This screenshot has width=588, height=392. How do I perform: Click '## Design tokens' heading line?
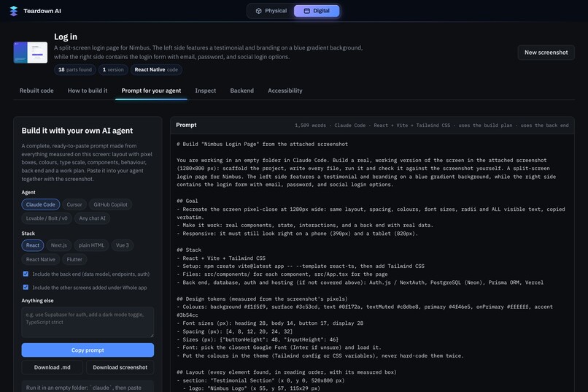click(x=262, y=299)
